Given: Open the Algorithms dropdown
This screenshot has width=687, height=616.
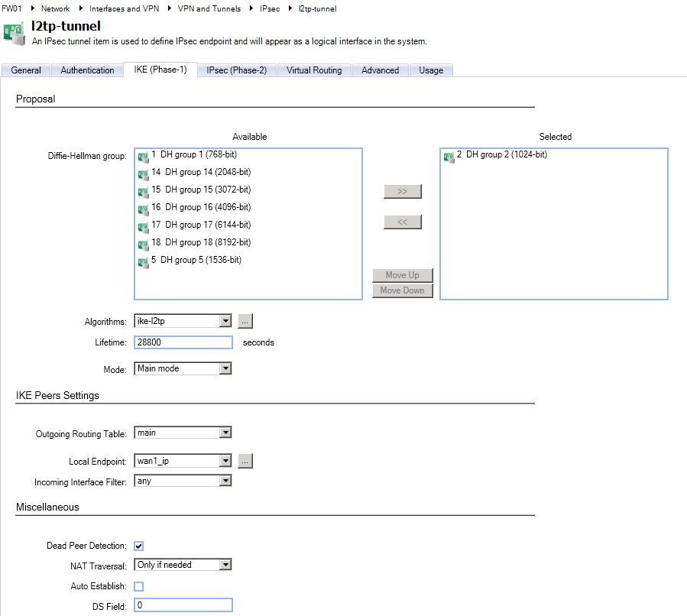Looking at the screenshot, I should coord(225,322).
